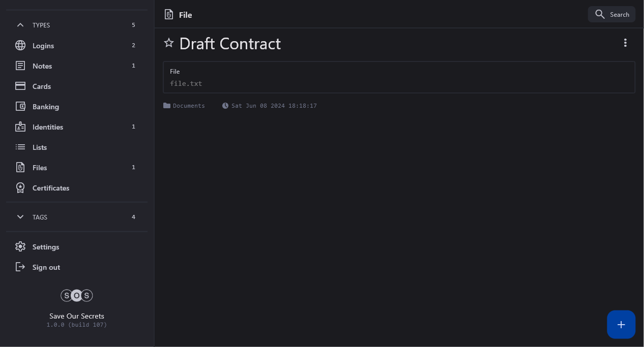Expand the TAGS section chevron
This screenshot has height=347, width=644.
point(20,217)
